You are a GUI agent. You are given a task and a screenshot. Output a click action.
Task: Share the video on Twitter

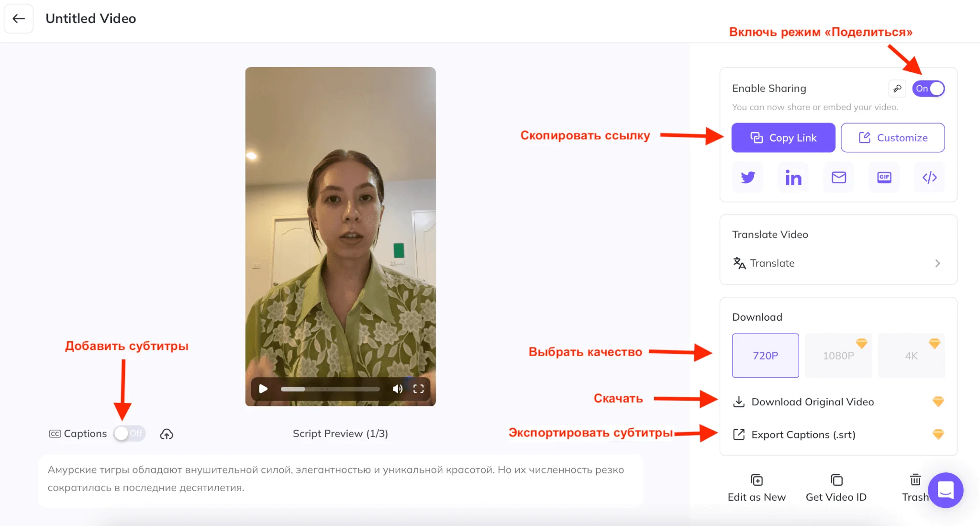point(748,178)
